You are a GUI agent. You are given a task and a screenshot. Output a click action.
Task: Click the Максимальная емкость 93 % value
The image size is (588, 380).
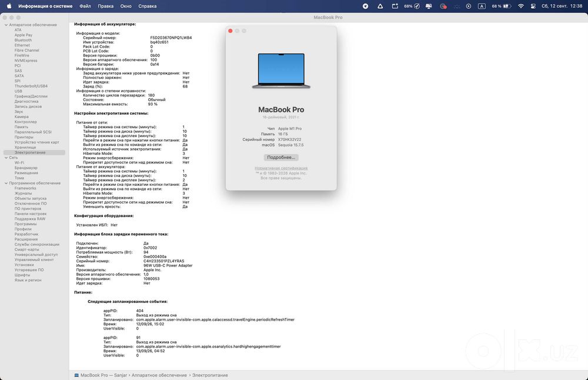pos(153,104)
